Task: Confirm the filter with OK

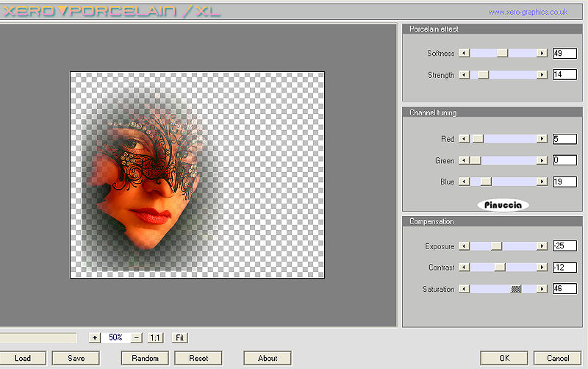Action: [x=504, y=358]
